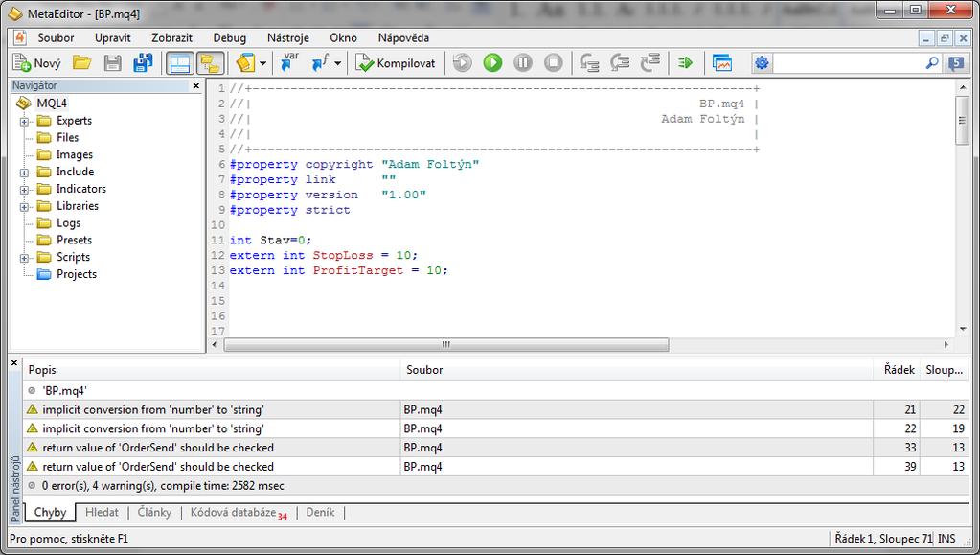Click the magnifier search icon
This screenshot has width=980, height=555.
tap(932, 62)
